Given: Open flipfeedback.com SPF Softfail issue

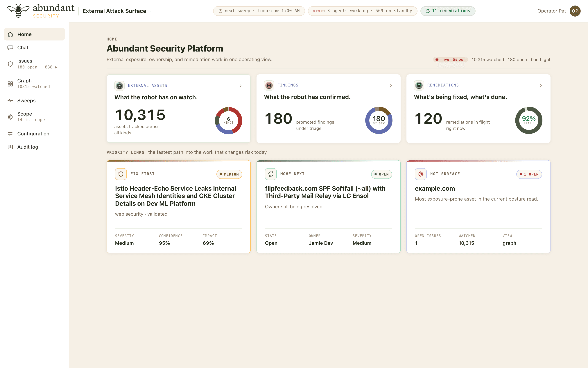Looking at the screenshot, I should point(325,192).
